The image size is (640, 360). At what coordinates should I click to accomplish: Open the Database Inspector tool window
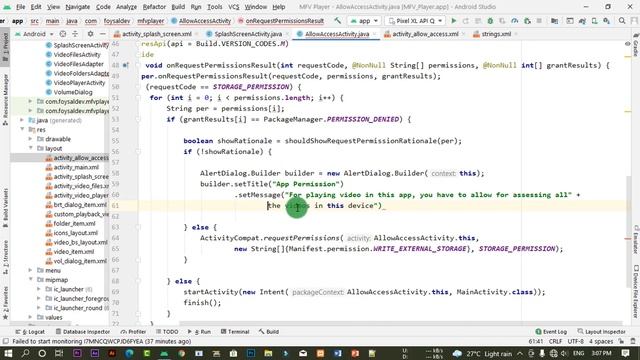point(82,332)
